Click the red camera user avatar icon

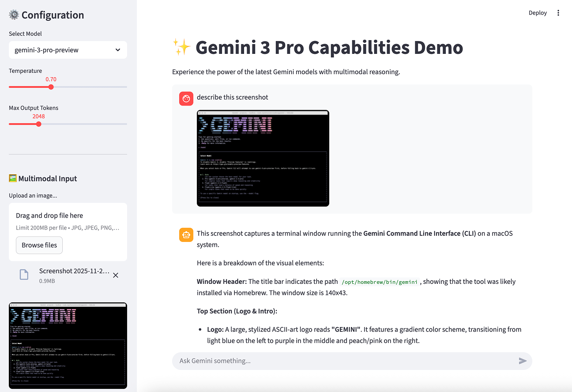[x=186, y=98]
